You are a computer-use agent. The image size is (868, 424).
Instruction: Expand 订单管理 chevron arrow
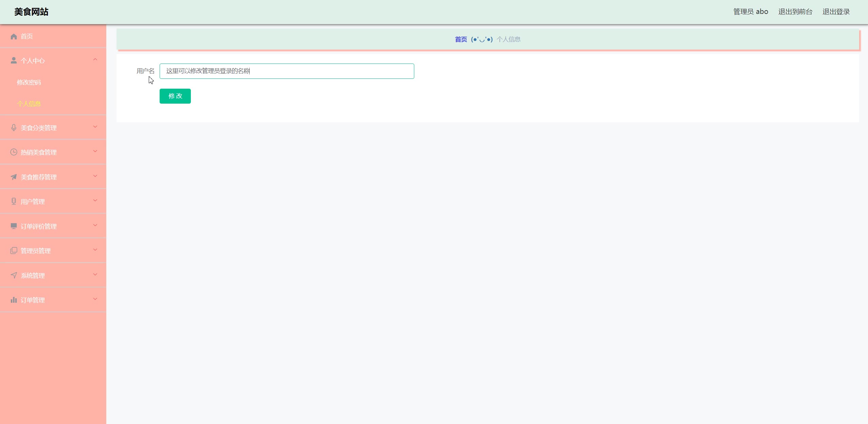click(x=95, y=299)
